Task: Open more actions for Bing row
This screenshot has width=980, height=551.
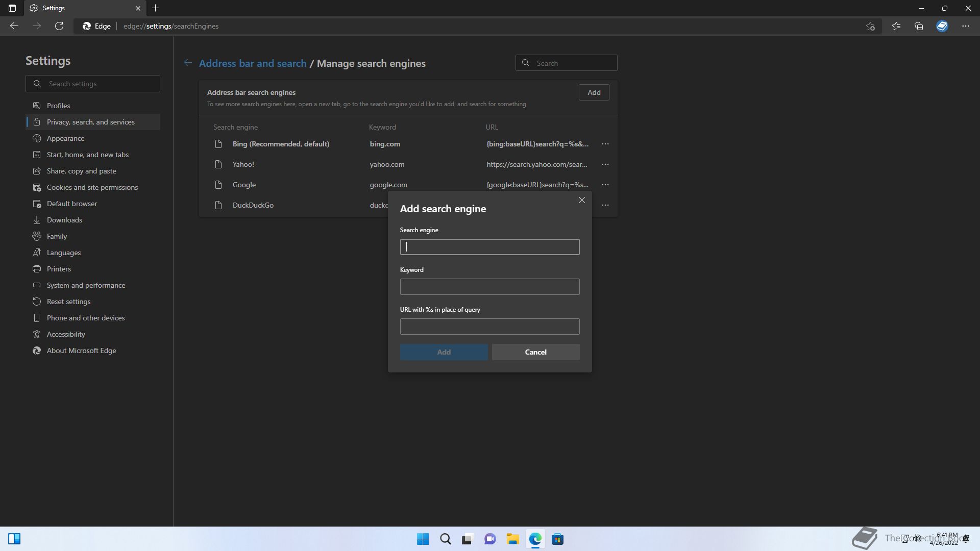Action: tap(605, 144)
